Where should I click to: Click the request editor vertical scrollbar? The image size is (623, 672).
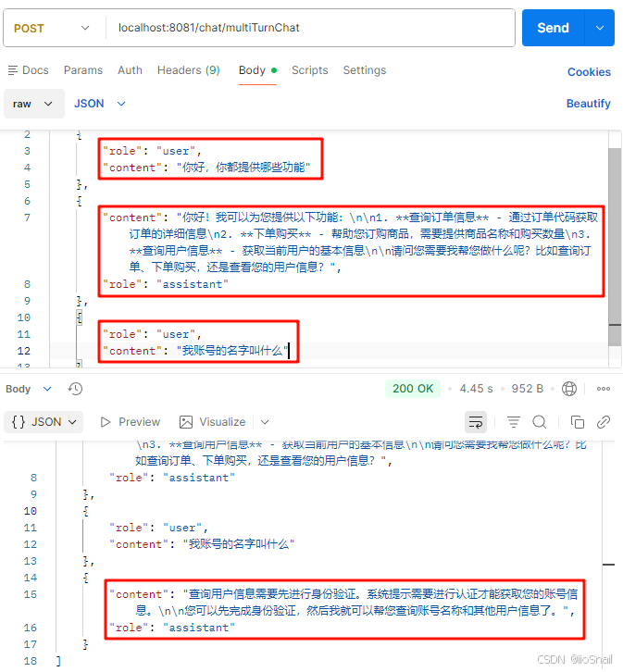tap(615, 246)
